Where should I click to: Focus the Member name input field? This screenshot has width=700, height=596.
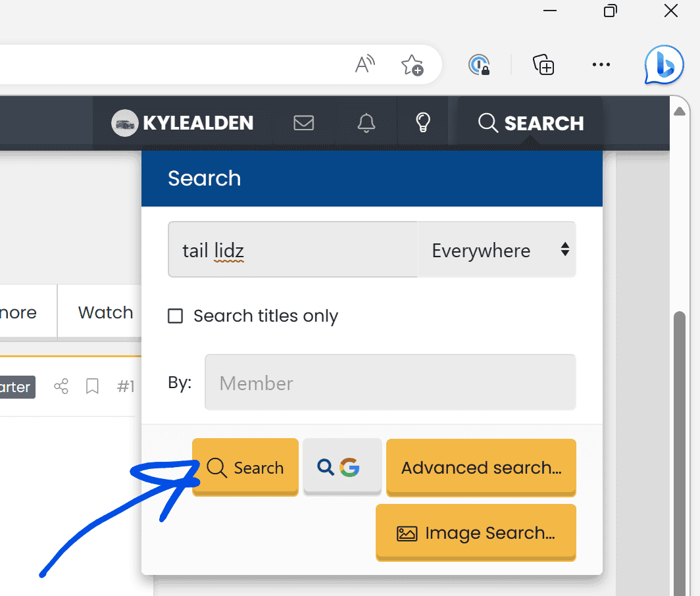390,383
